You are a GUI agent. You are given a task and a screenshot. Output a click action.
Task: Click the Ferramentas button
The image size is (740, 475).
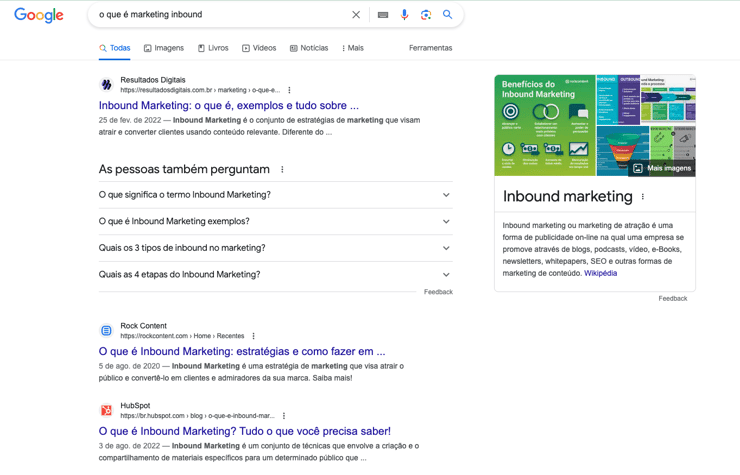tap(430, 48)
